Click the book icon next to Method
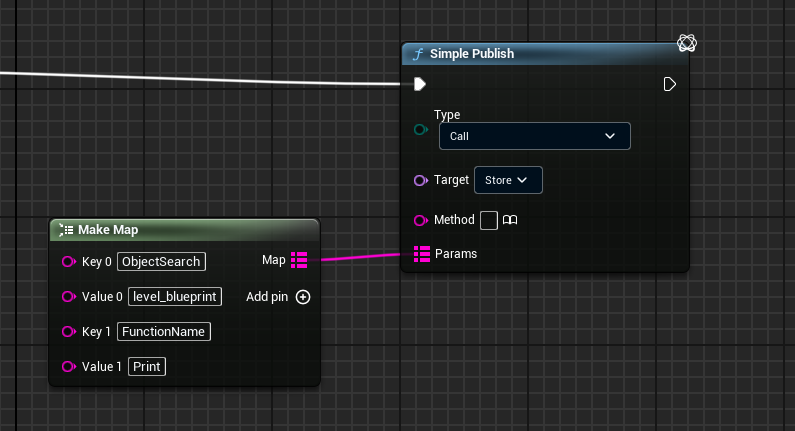This screenshot has width=795, height=431. click(510, 220)
